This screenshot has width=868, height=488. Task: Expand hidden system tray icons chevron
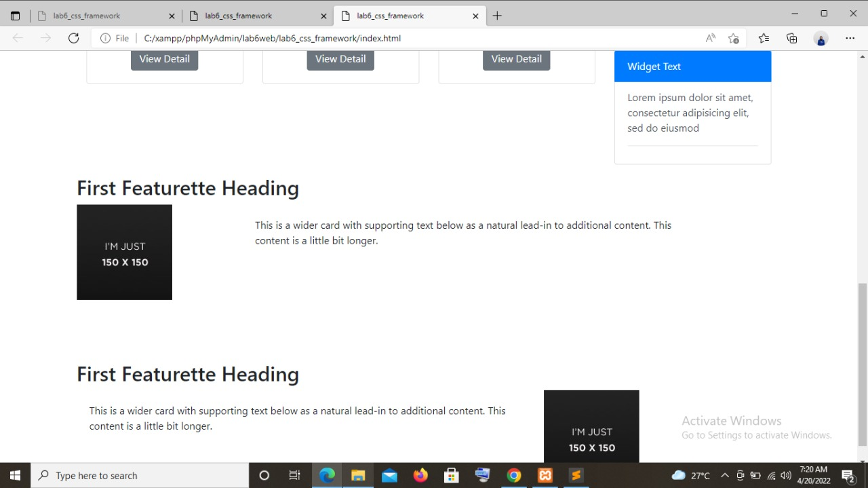[725, 475]
